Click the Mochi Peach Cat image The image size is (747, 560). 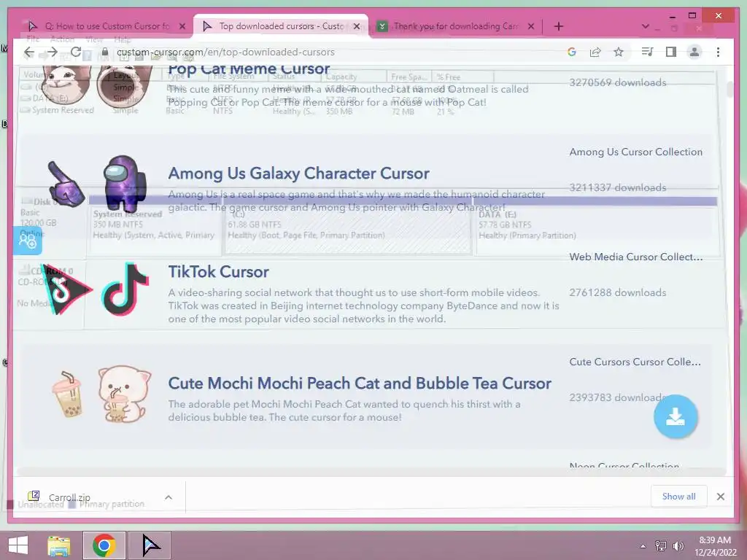coord(124,394)
